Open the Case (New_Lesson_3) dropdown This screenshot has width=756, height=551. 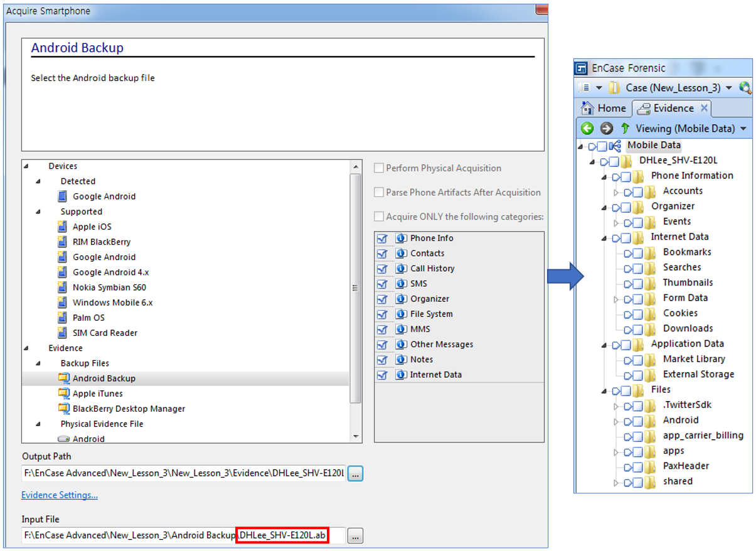(728, 88)
